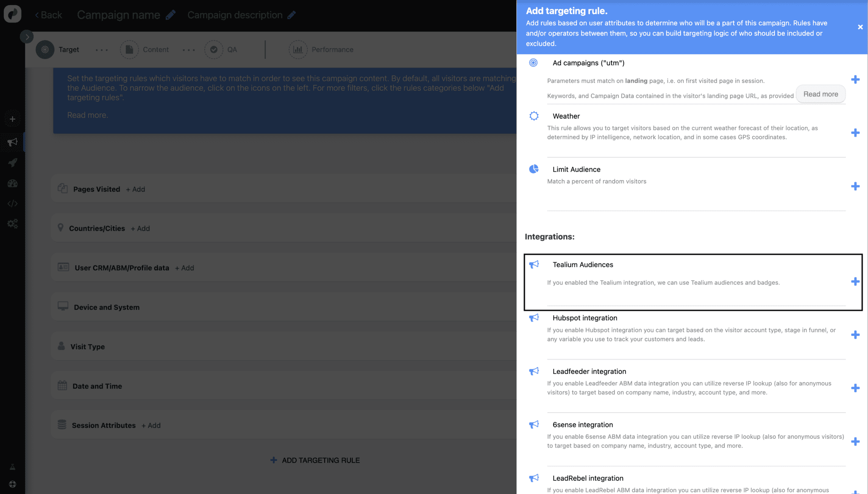The width and height of the screenshot is (868, 494).
Task: Expand the Visit Type section
Action: 87,346
